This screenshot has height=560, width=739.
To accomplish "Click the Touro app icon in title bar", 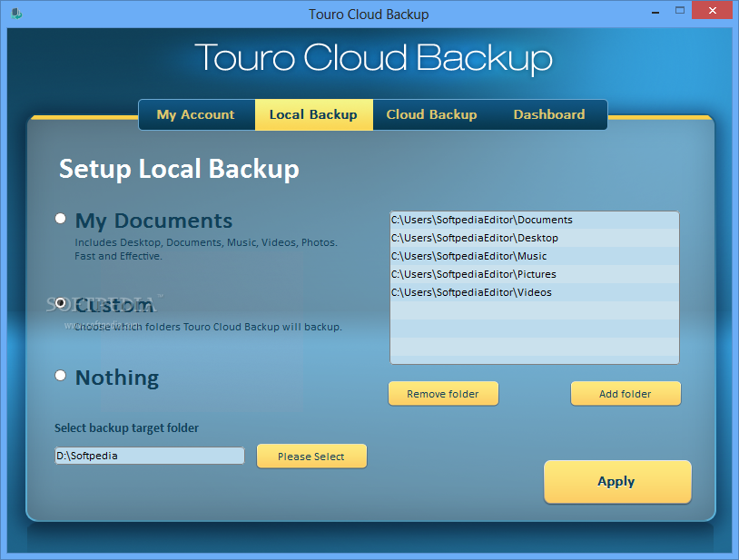I will pyautogui.click(x=16, y=14).
